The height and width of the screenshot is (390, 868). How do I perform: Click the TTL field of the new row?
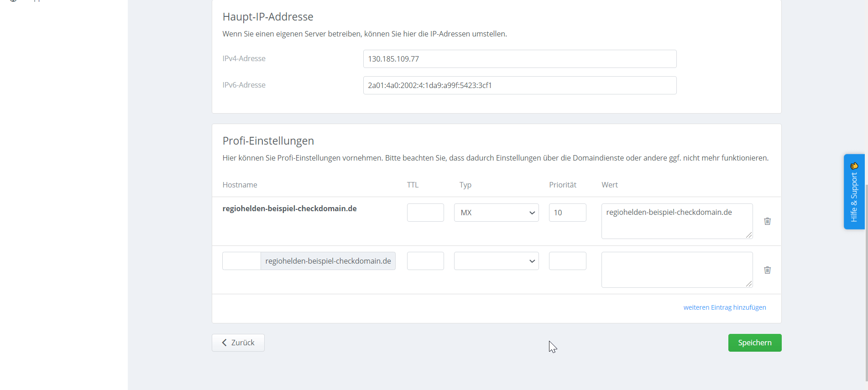(x=425, y=261)
